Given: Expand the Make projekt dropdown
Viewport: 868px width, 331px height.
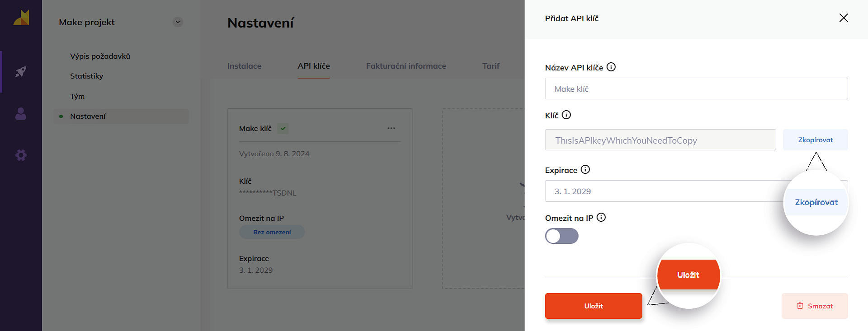Looking at the screenshot, I should click(x=178, y=22).
